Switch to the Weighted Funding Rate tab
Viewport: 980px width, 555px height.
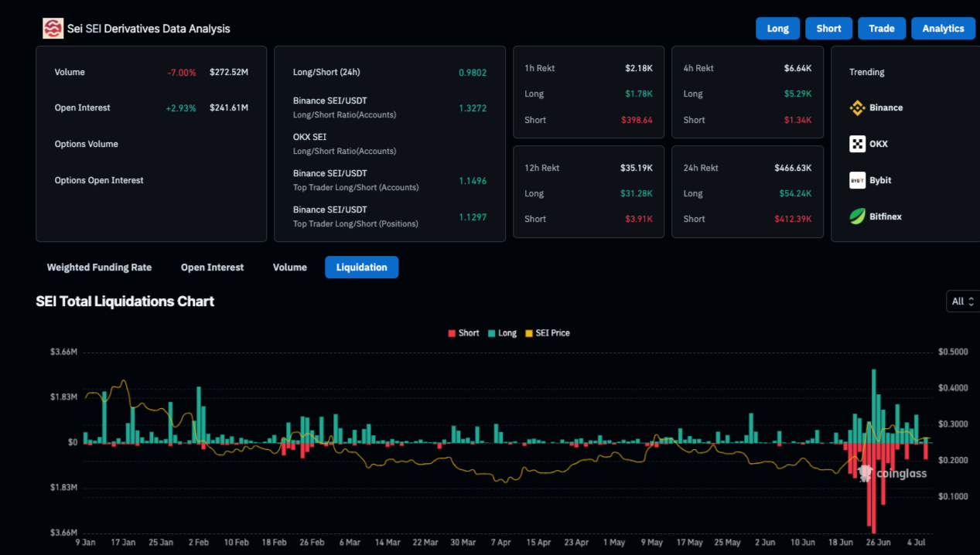tap(99, 267)
